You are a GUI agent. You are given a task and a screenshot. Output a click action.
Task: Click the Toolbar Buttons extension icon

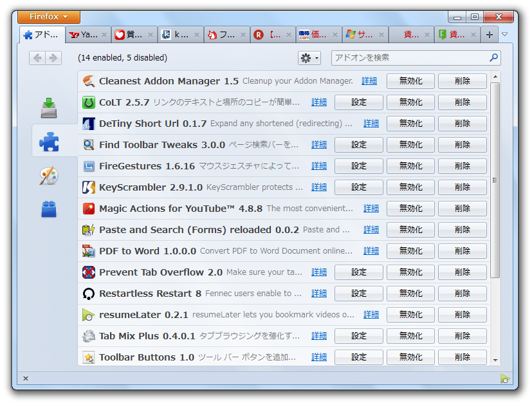(x=89, y=357)
